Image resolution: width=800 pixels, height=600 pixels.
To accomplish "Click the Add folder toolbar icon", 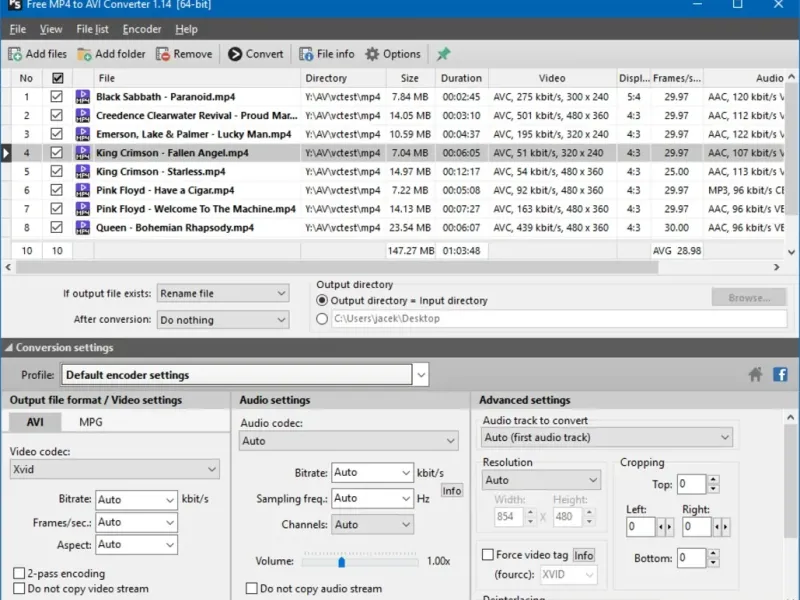I will point(84,54).
